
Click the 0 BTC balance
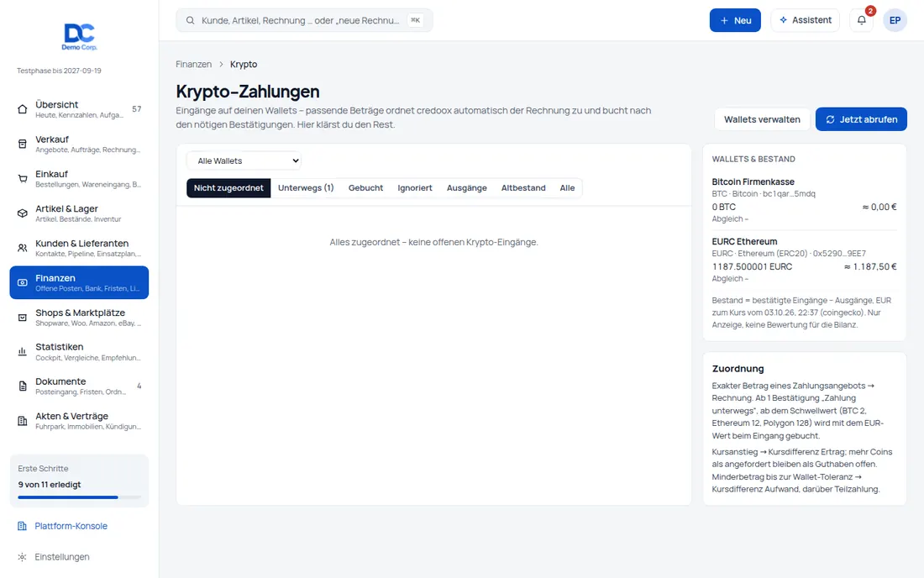pyautogui.click(x=723, y=208)
